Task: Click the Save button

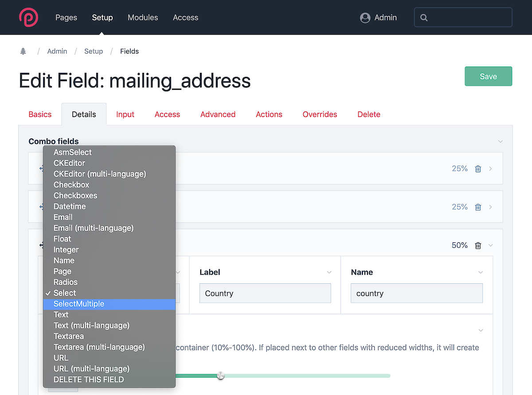Action: 488,76
